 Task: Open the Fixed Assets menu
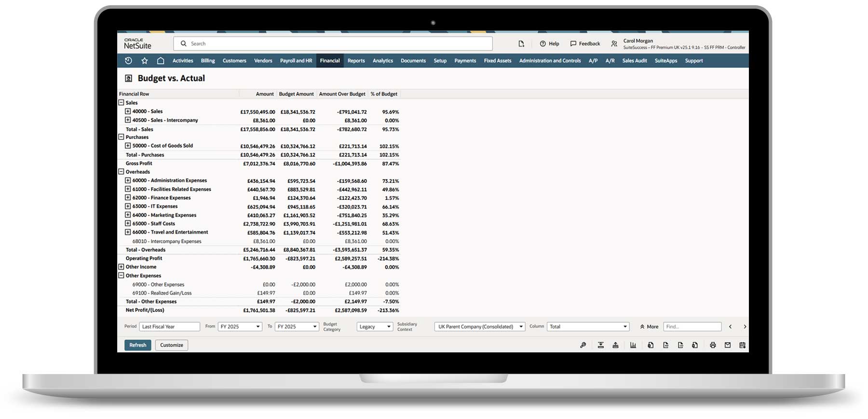coord(498,61)
